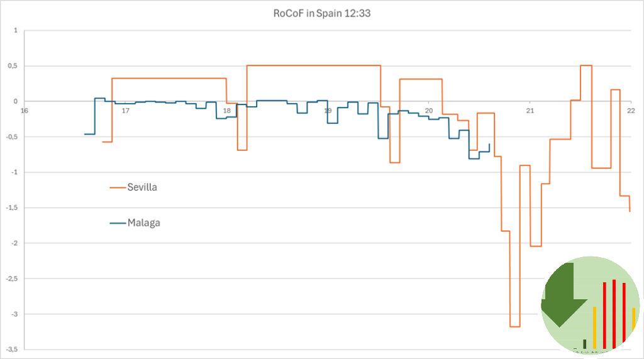Click the red bars in the circular logo

click(614, 314)
